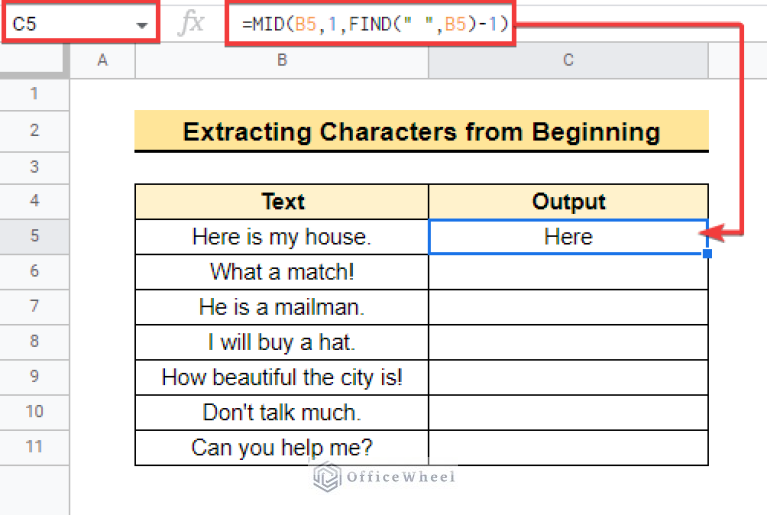The image size is (767, 515).
Task: Click the fill handle on cell C5
Action: click(x=708, y=254)
